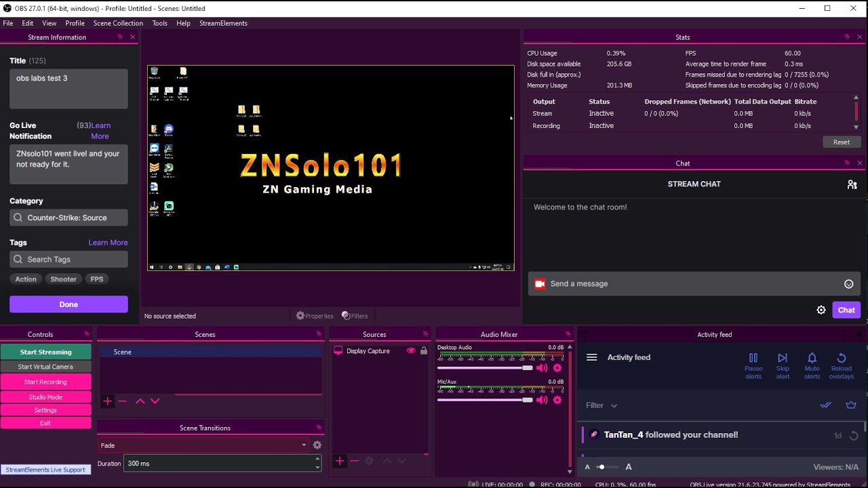The width and height of the screenshot is (868, 488).
Task: Toggle Studio Mode
Action: click(x=45, y=397)
